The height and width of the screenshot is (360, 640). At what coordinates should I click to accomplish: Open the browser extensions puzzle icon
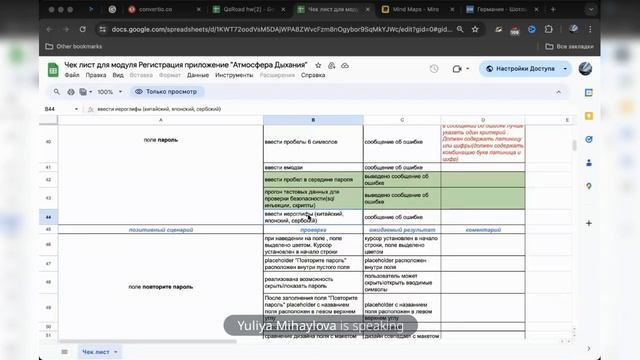pos(549,29)
